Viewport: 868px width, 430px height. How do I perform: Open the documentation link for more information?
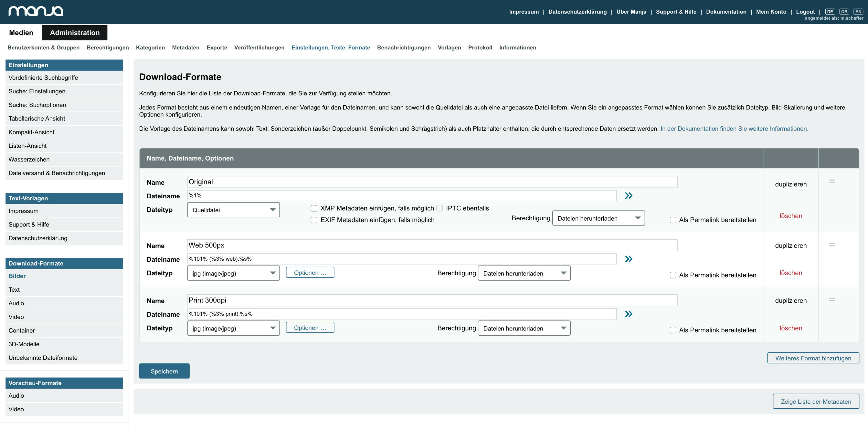(x=734, y=129)
